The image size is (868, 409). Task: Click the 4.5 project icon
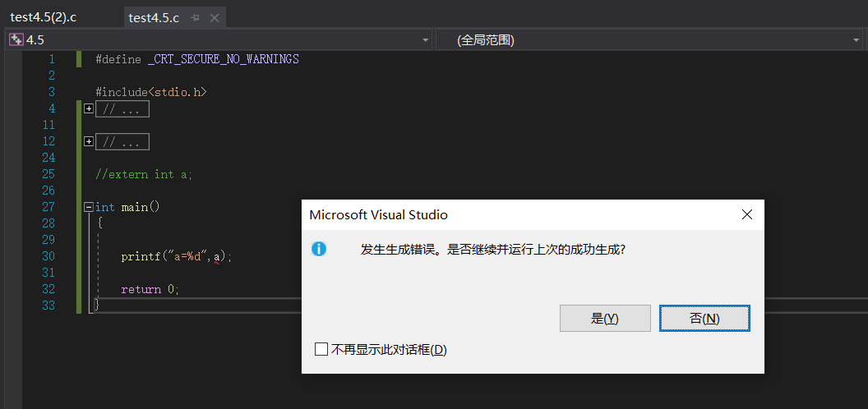click(x=16, y=40)
